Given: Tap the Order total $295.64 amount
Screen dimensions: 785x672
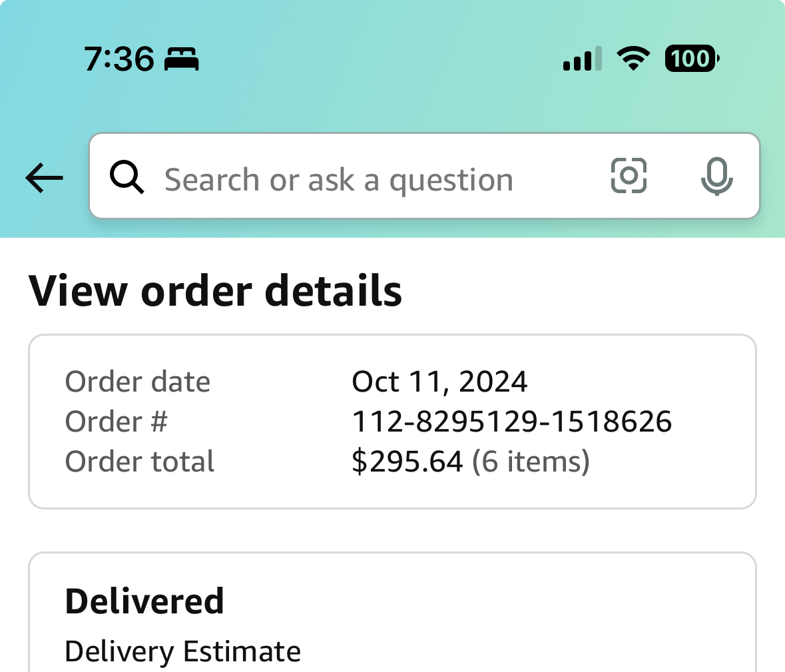Looking at the screenshot, I should [407, 461].
